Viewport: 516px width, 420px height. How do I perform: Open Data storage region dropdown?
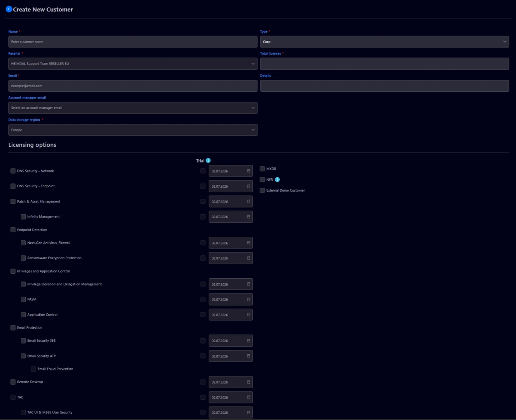pyautogui.click(x=133, y=130)
